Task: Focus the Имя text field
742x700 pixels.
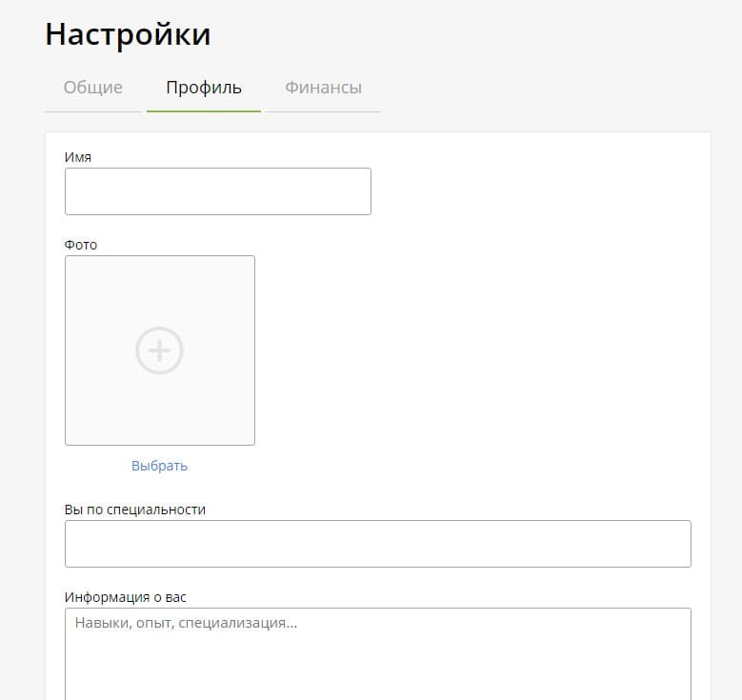Action: click(x=217, y=191)
